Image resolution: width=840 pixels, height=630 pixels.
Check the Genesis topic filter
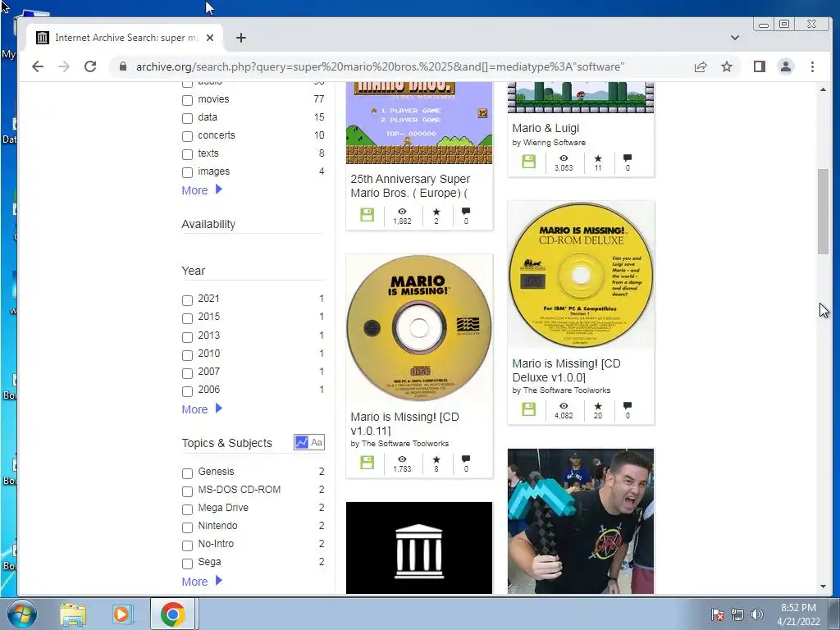tap(187, 473)
